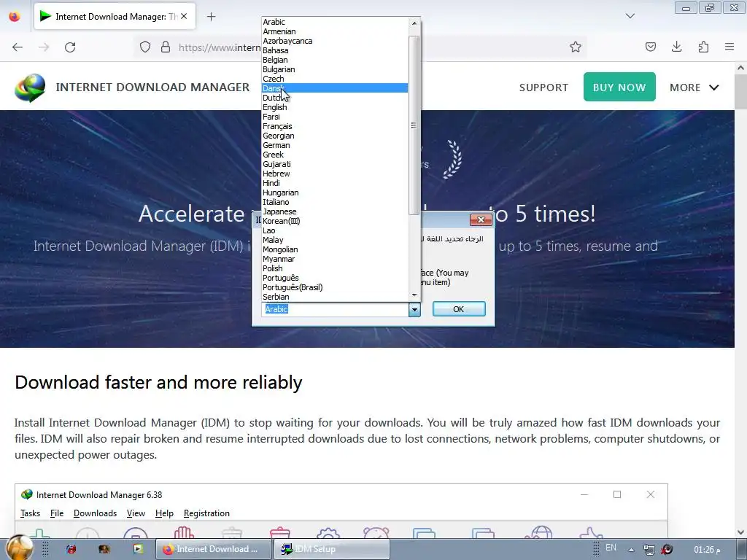This screenshot has width=747, height=560.
Task: Pick Korean in the language list
Action: [x=335, y=221]
